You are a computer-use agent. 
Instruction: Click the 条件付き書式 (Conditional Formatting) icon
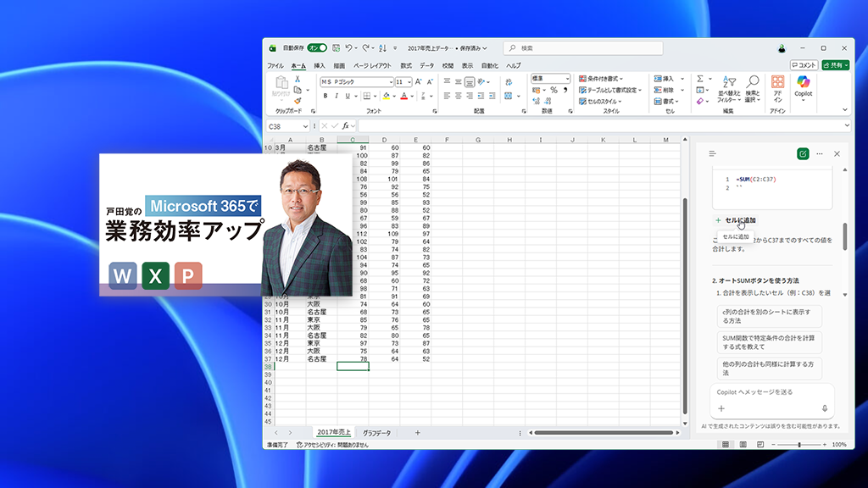[596, 78]
